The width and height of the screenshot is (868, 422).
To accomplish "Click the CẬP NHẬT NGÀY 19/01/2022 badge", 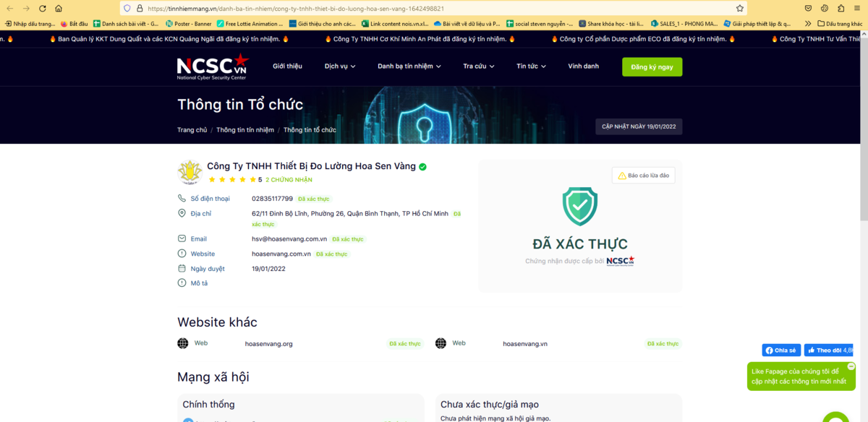I will coord(639,126).
